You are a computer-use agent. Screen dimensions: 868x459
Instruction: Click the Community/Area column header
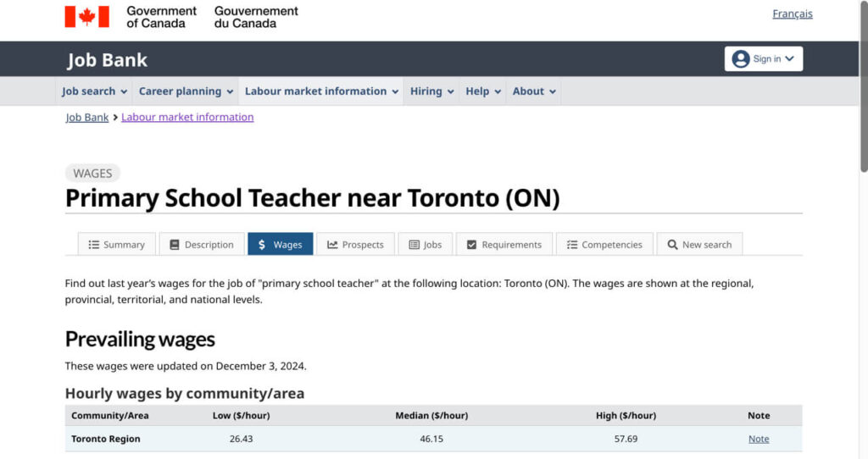point(109,415)
